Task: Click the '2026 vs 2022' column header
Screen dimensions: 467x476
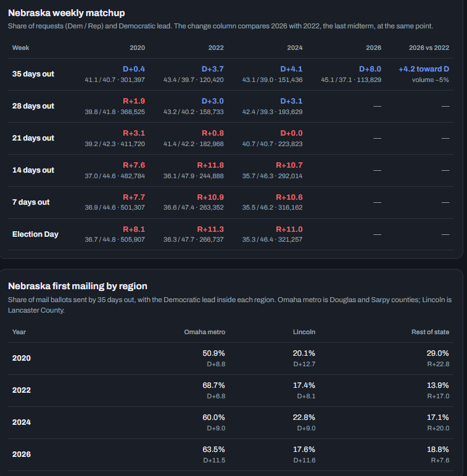Action: [x=429, y=47]
